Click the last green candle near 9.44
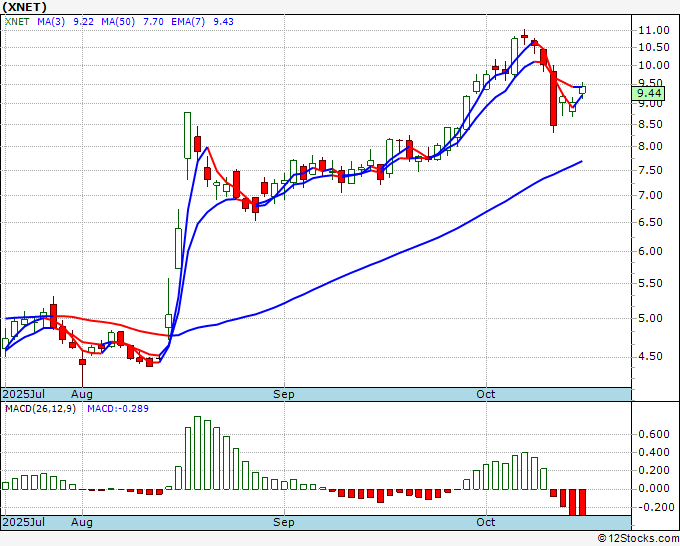The image size is (680, 546). click(582, 90)
